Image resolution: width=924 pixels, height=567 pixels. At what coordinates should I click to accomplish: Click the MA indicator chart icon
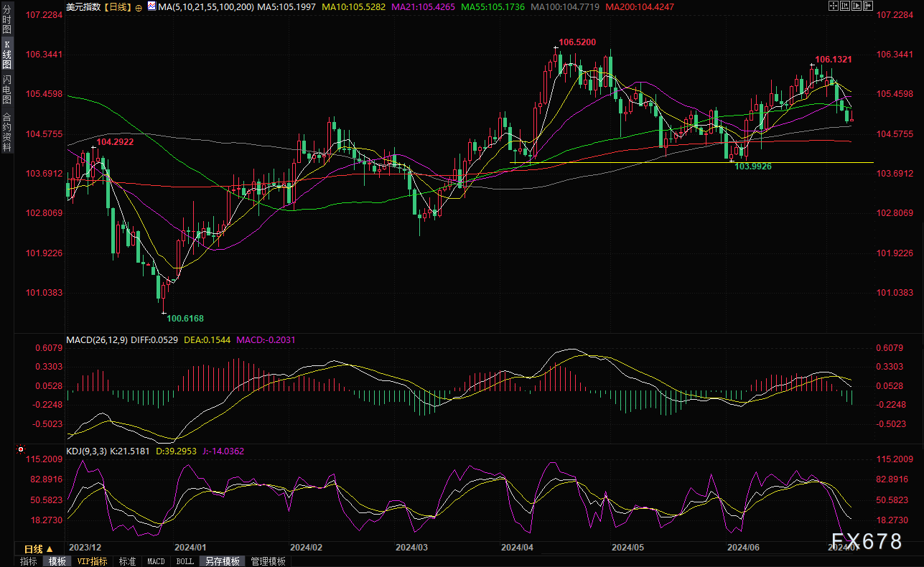tap(151, 6)
